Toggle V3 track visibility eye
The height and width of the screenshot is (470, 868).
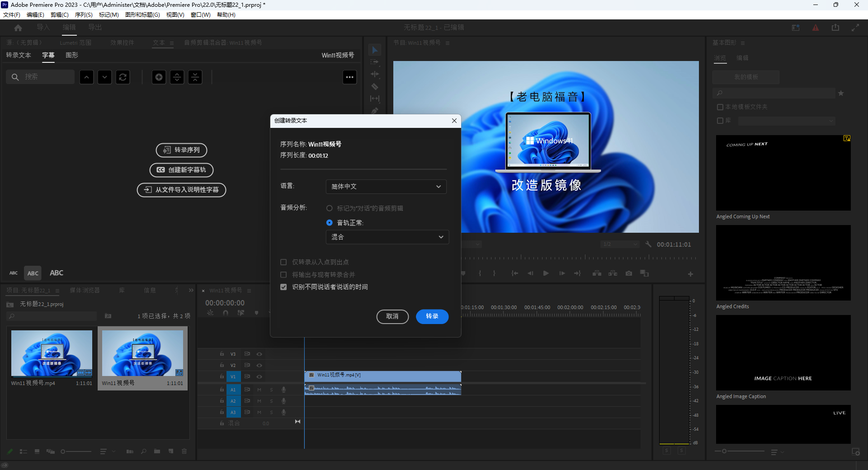259,354
